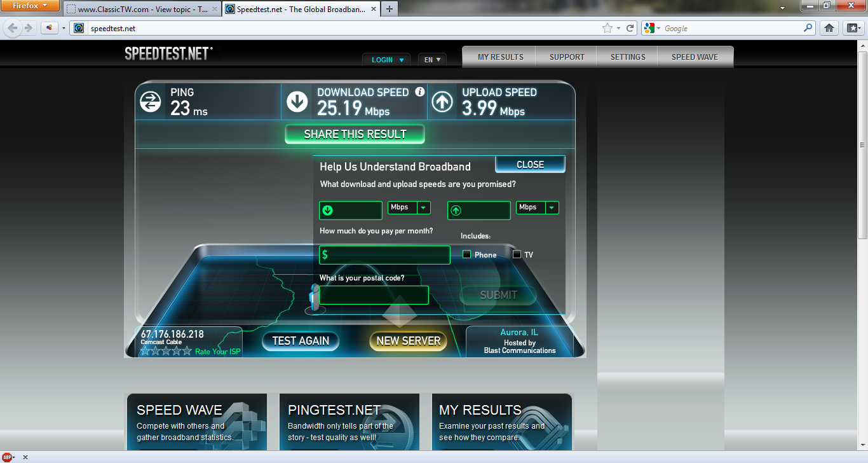Close the add-on bar

(x=25, y=457)
